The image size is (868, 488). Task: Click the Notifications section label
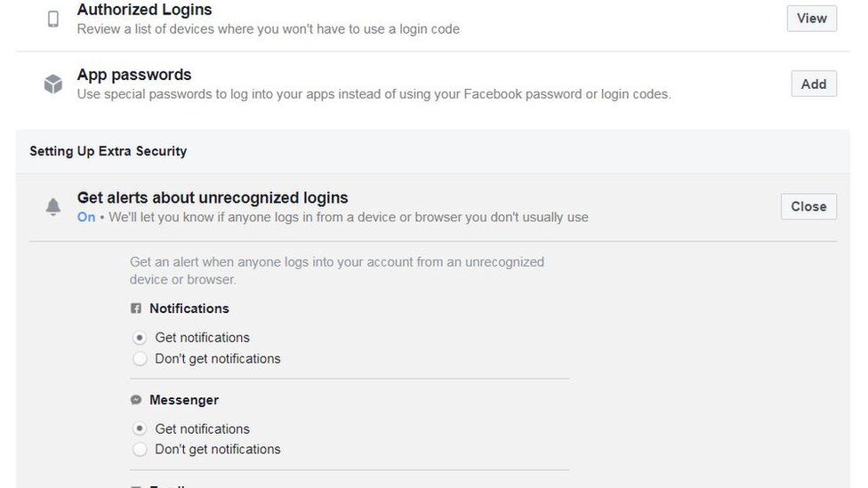[189, 308]
